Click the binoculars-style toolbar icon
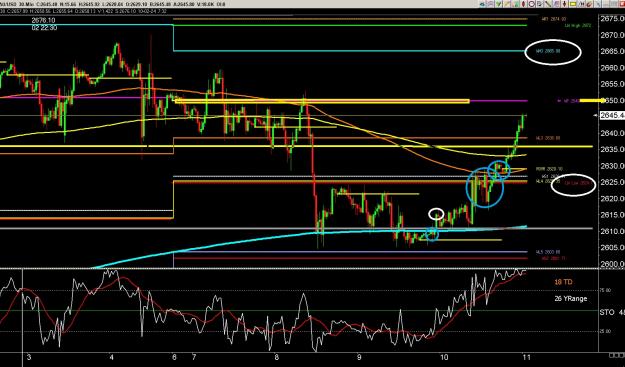This screenshot has height=367, width=625. point(582,4)
